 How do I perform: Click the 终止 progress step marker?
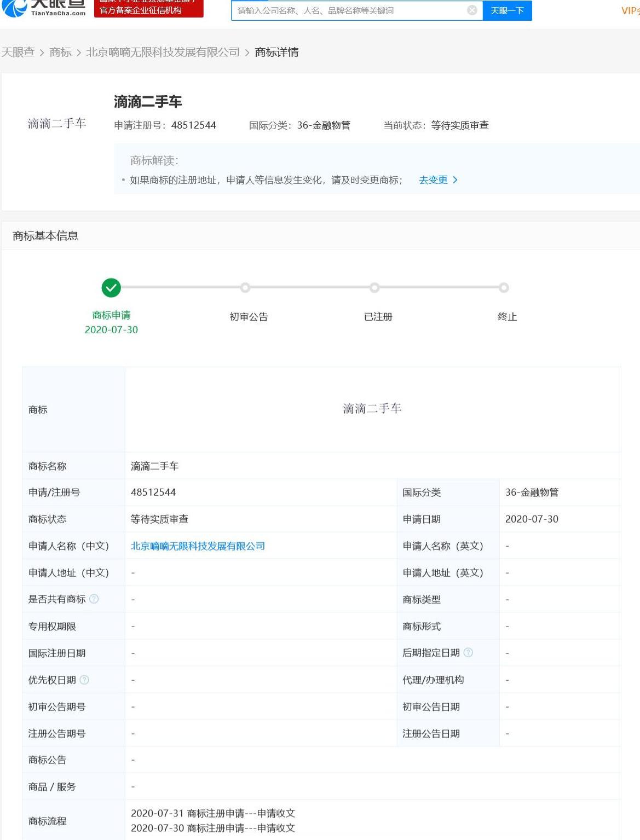tap(504, 287)
